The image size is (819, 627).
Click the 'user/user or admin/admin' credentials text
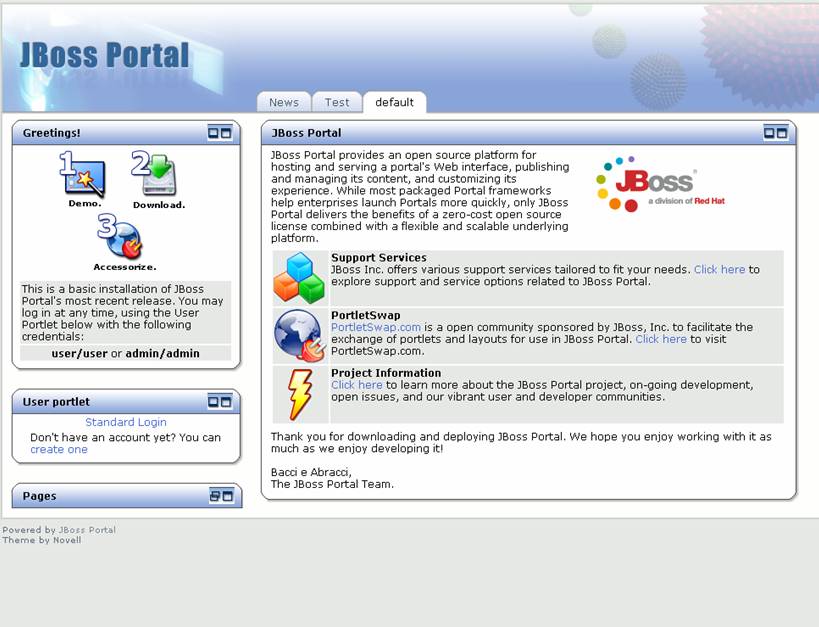tap(125, 353)
